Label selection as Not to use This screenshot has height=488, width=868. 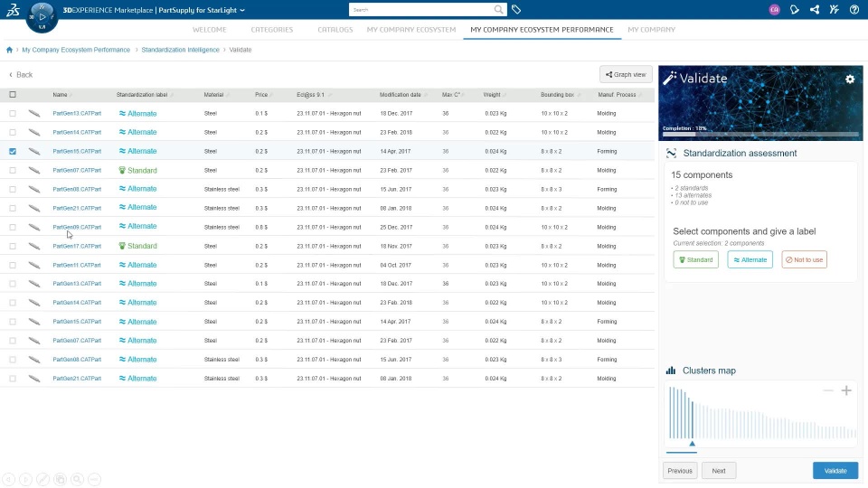click(x=805, y=259)
